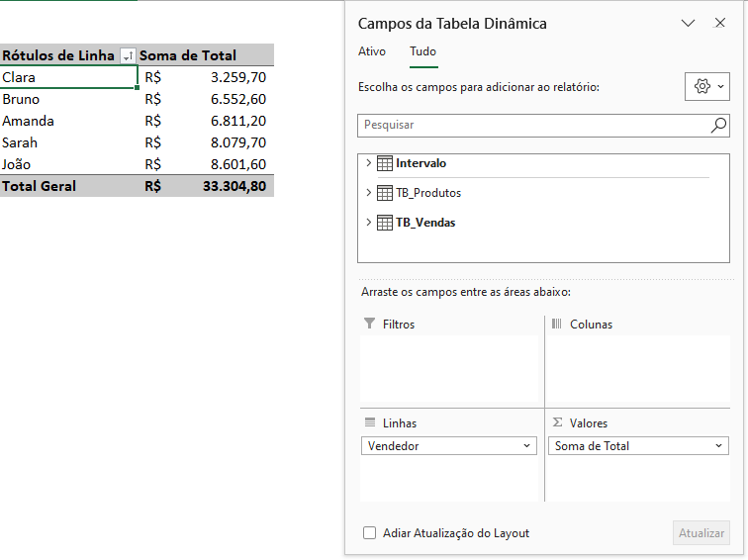Click the value 8.601,60

click(x=238, y=164)
